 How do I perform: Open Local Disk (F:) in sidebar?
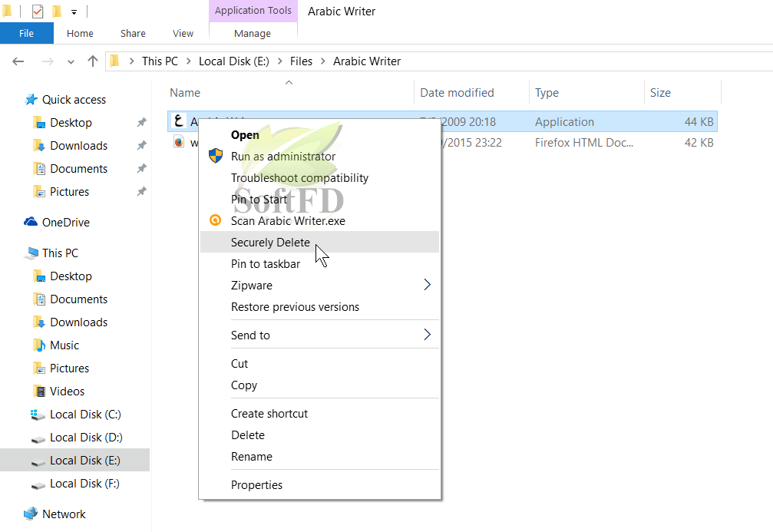(84, 484)
